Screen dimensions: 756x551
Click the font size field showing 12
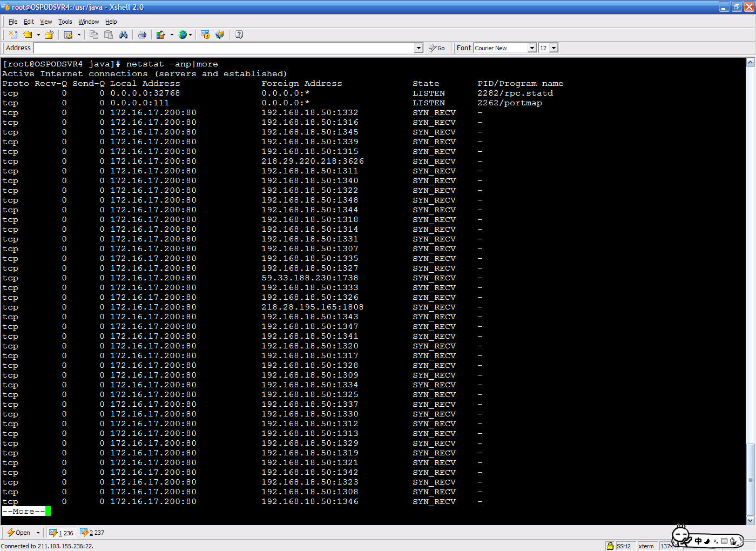click(x=544, y=48)
